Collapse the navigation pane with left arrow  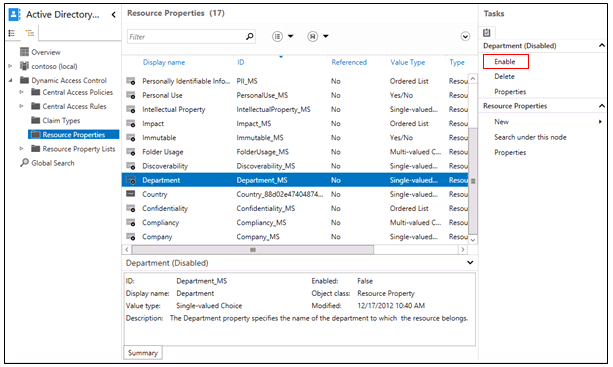(113, 15)
